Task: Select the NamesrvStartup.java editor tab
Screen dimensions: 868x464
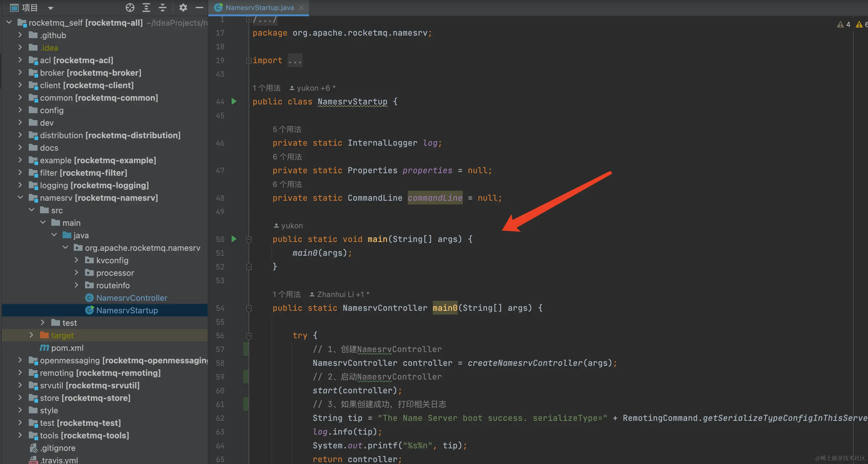Action: coord(259,8)
